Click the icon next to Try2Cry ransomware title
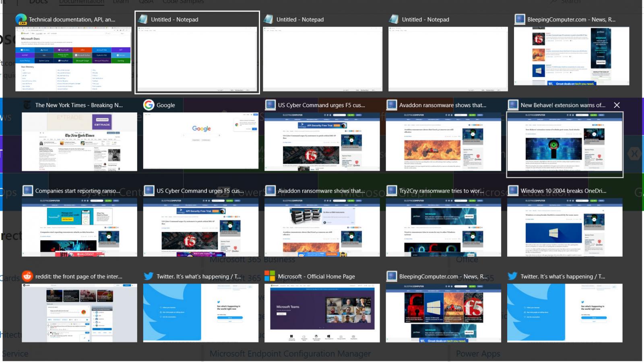 pyautogui.click(x=392, y=191)
